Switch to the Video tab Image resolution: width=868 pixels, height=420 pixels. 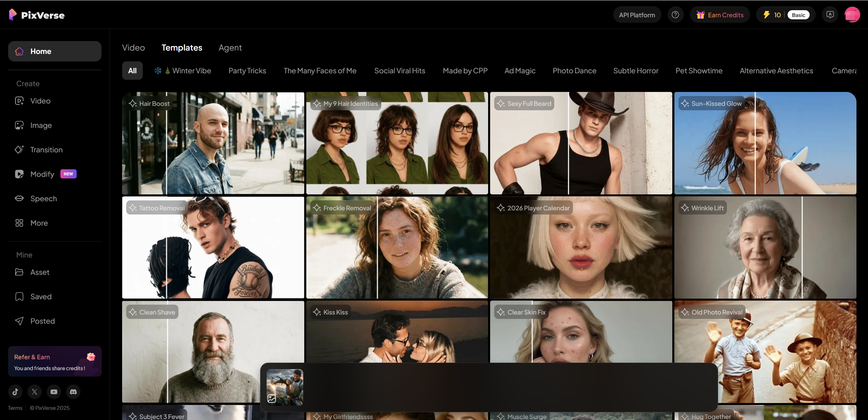point(133,47)
